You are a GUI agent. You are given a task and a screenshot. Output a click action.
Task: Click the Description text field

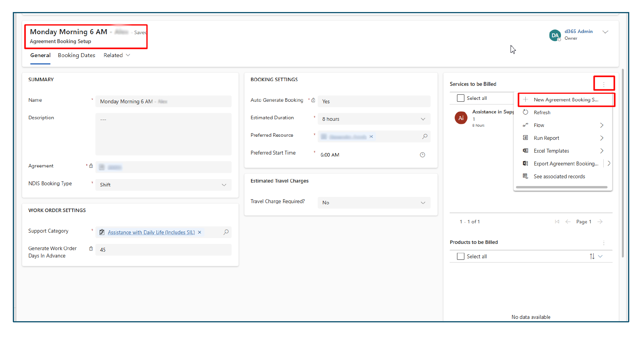163,134
